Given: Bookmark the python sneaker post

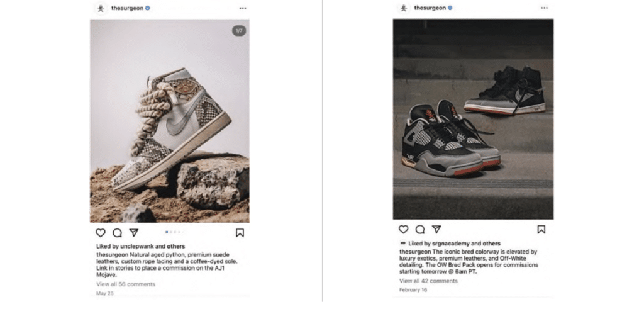Looking at the screenshot, I should click(240, 233).
